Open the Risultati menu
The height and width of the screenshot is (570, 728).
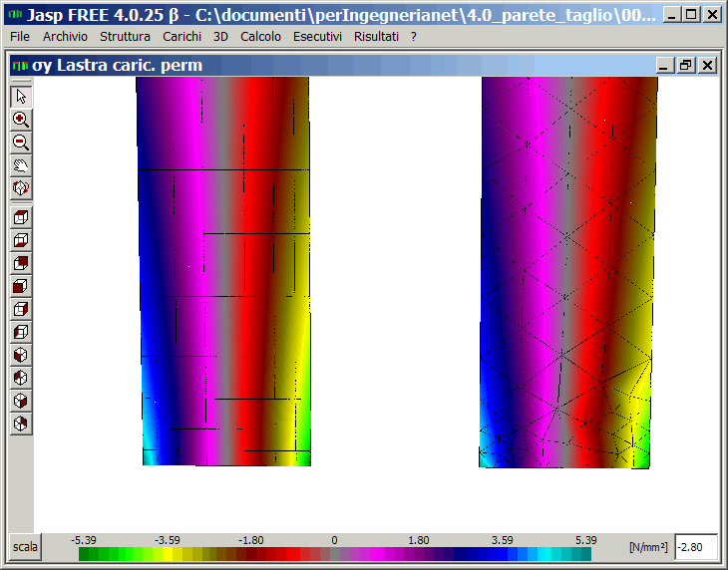tap(376, 37)
